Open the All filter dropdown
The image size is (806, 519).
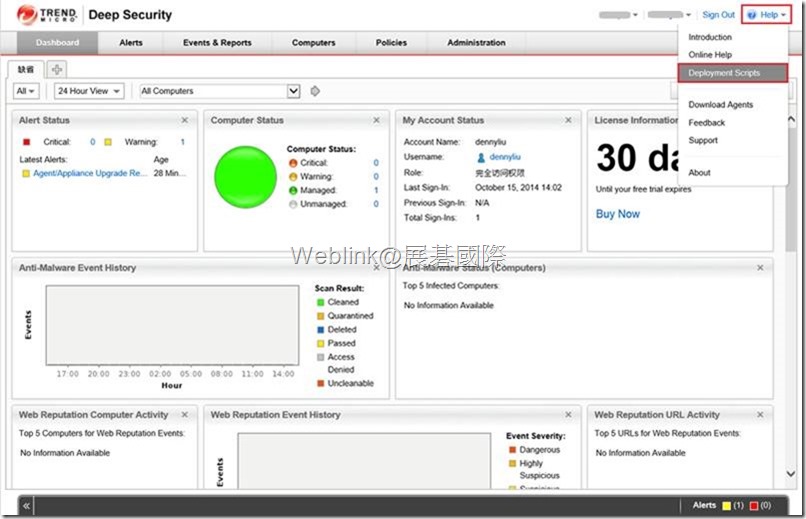coord(25,91)
